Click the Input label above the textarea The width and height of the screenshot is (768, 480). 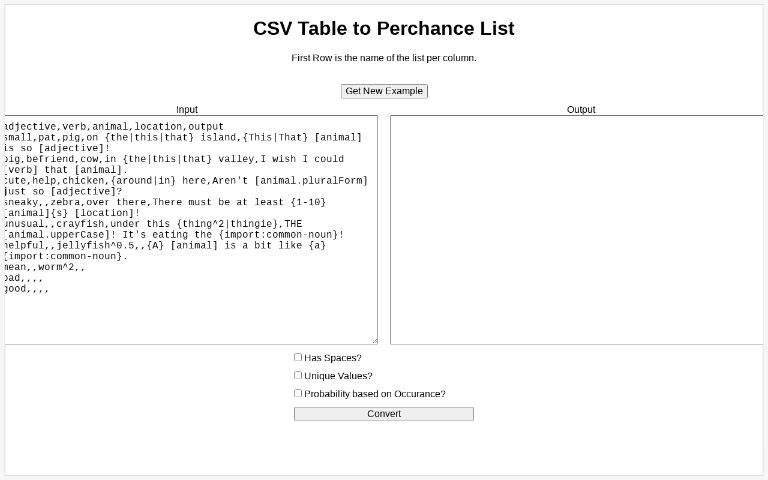coord(187,109)
